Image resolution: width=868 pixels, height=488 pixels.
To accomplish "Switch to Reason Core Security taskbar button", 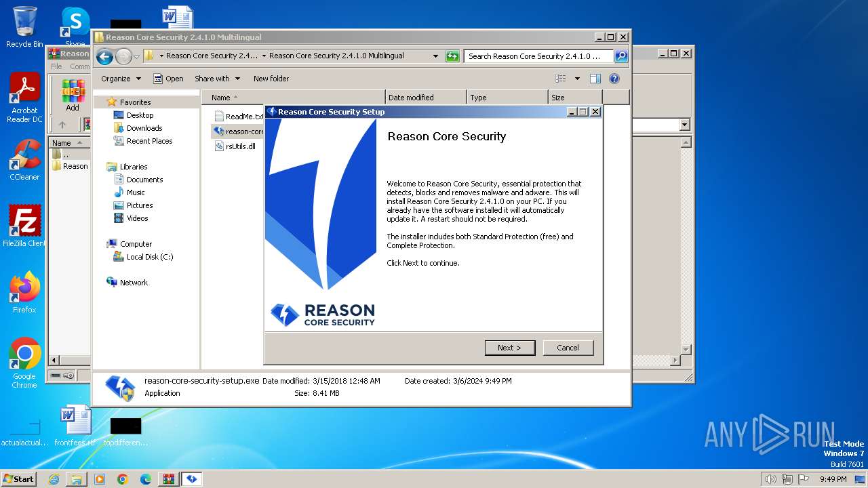I will point(192,479).
